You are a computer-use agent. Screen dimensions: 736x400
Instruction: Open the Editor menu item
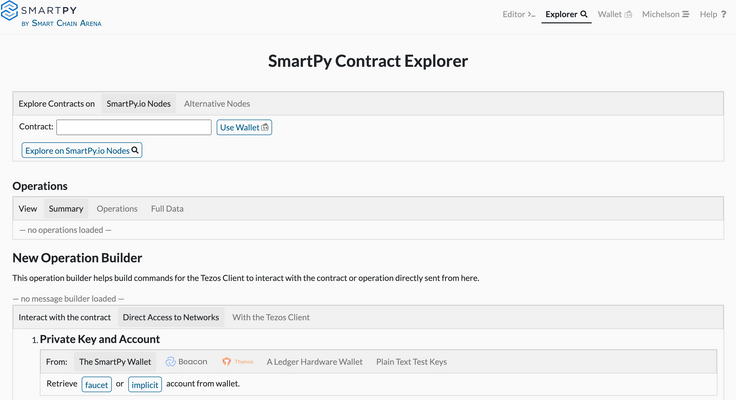pyautogui.click(x=519, y=14)
